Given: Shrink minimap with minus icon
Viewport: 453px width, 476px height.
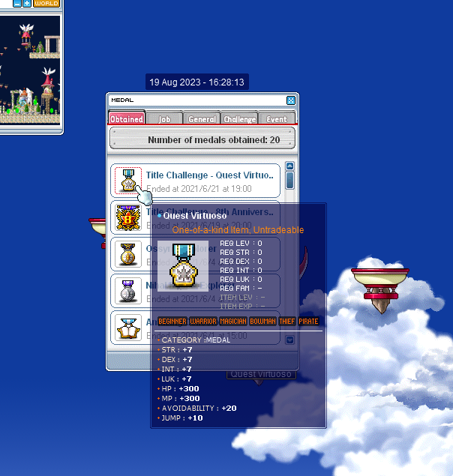Looking at the screenshot, I should pyautogui.click(x=16, y=3).
